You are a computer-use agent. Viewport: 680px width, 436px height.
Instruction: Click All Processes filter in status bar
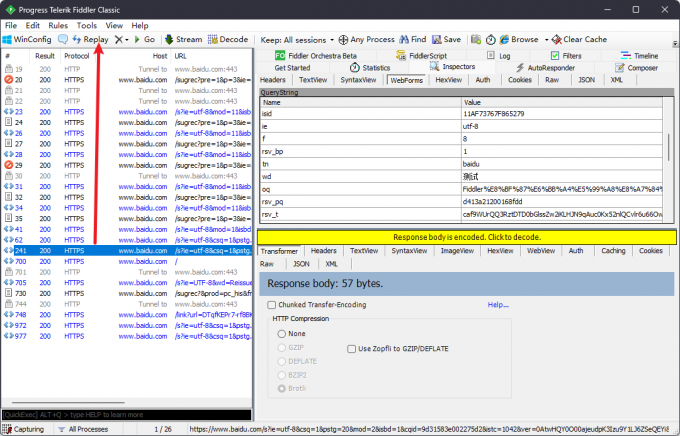click(x=83, y=429)
